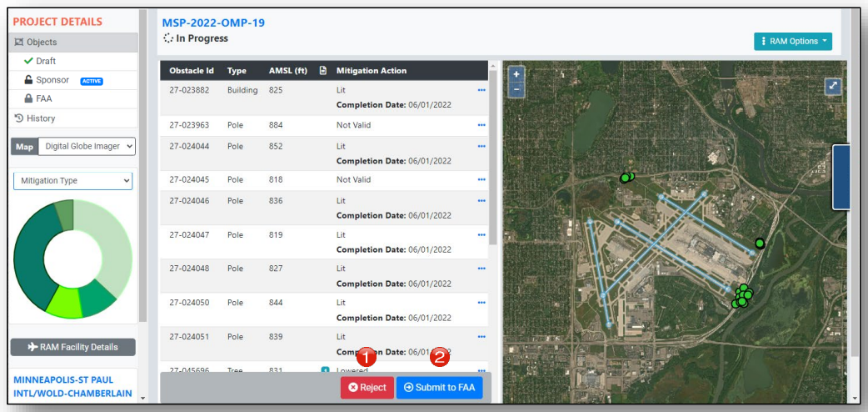Click the document icon in table header
The height and width of the screenshot is (412, 868).
(323, 71)
